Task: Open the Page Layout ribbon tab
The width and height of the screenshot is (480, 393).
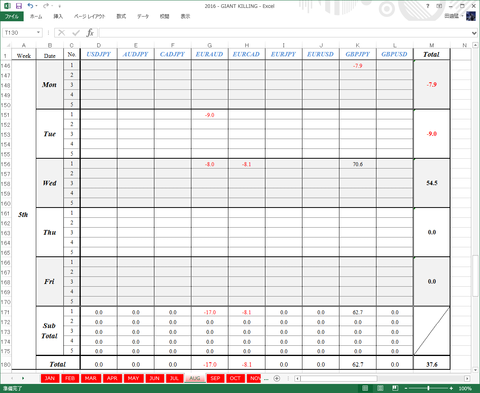Action: [89, 16]
